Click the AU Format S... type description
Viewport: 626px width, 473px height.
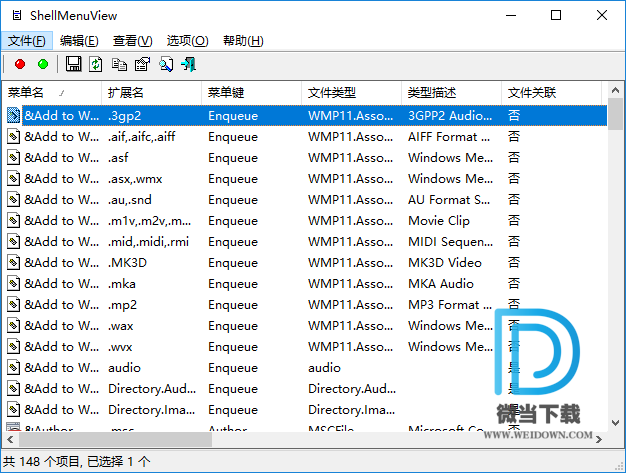coord(449,200)
